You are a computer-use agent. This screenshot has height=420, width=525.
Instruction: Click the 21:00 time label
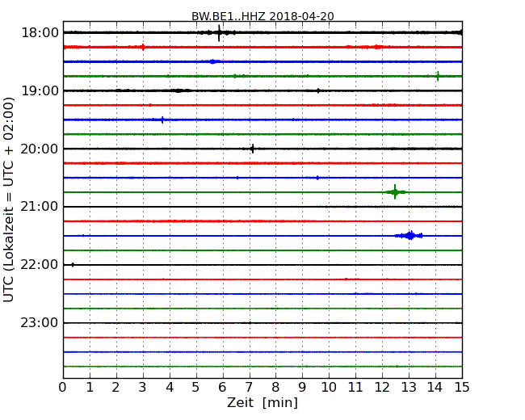point(40,207)
